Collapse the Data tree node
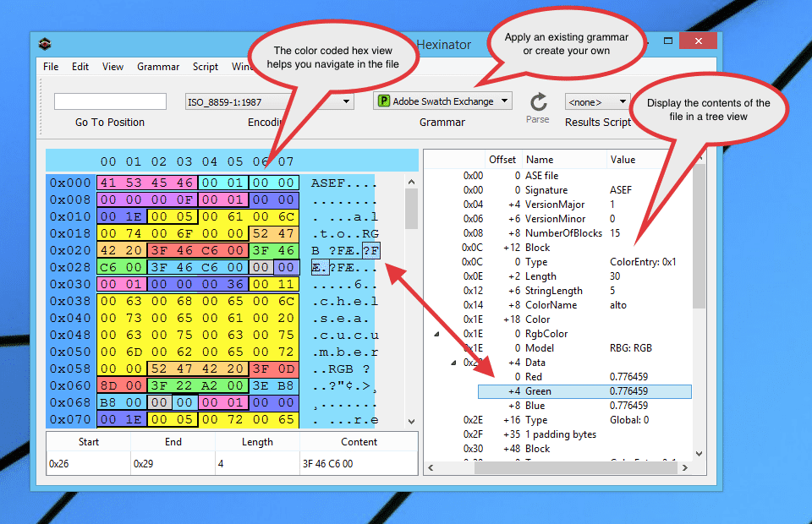Viewport: 812px width, 524px height. click(x=453, y=363)
